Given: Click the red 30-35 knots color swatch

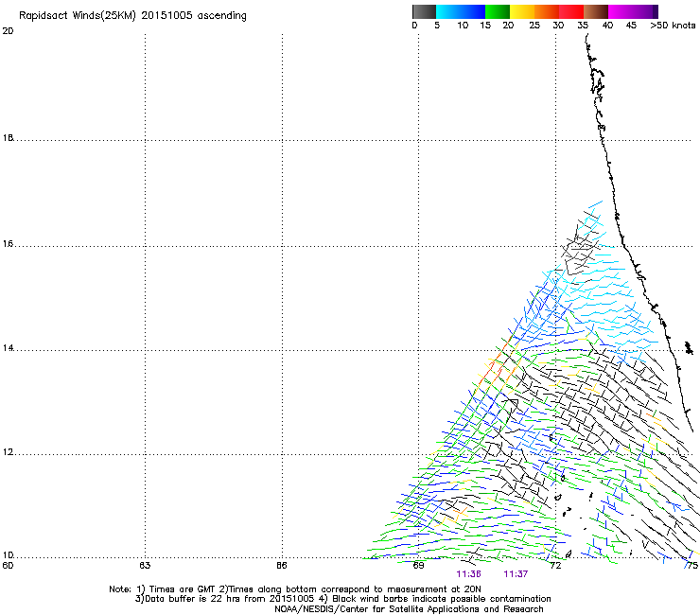Looking at the screenshot, I should point(571,11).
